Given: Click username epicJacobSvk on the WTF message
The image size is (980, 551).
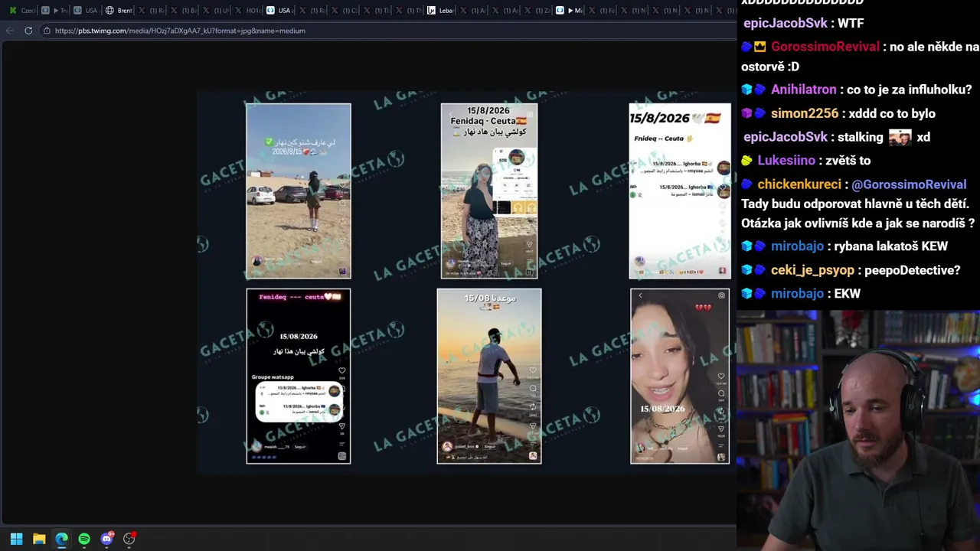Looking at the screenshot, I should tap(786, 23).
